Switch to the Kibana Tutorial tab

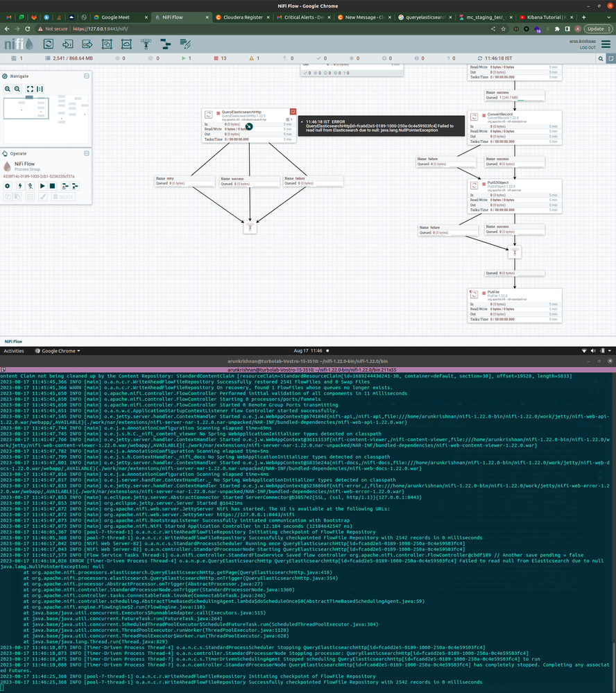pyautogui.click(x=547, y=17)
